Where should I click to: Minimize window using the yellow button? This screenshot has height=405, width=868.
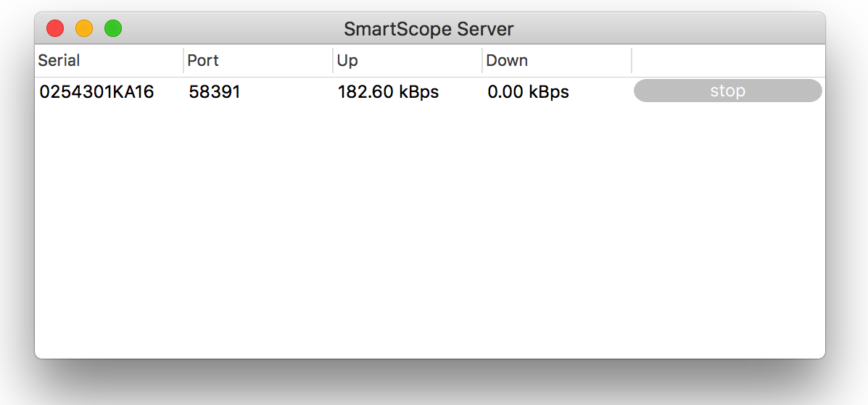click(x=84, y=29)
